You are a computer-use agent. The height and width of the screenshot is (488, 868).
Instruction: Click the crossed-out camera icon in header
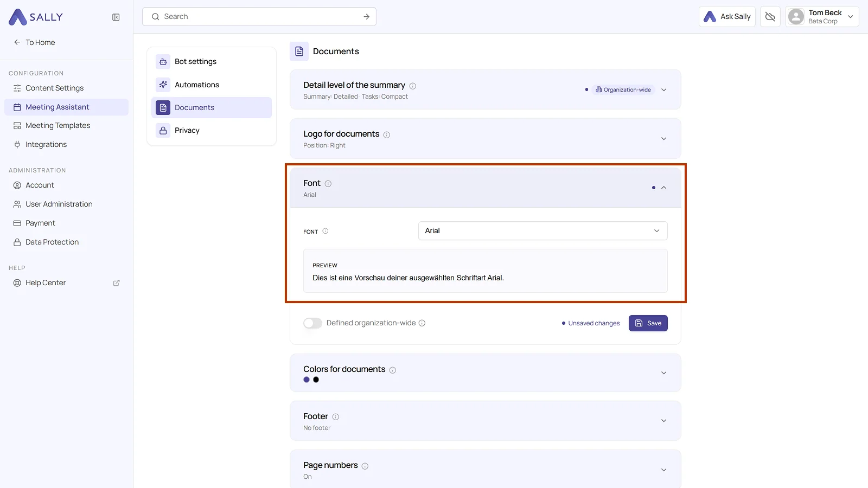coord(770,17)
